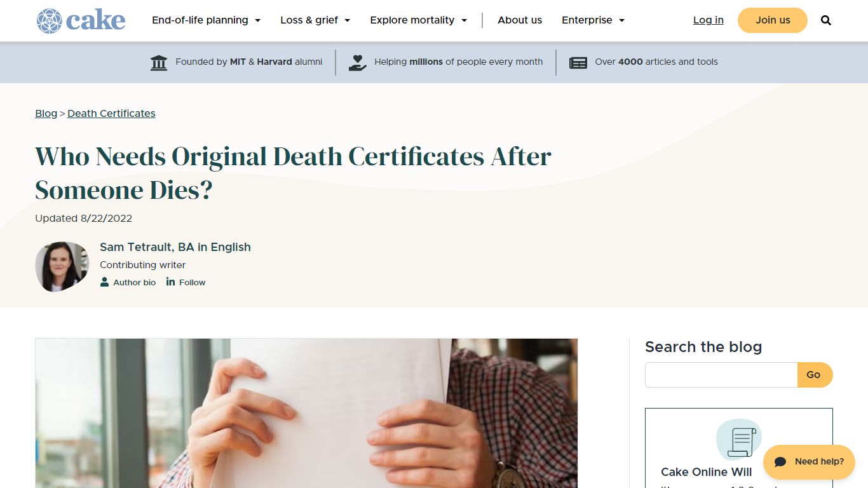The height and width of the screenshot is (488, 868).
Task: Click Founded by MIT & Harvard alumni text
Action: [x=249, y=62]
